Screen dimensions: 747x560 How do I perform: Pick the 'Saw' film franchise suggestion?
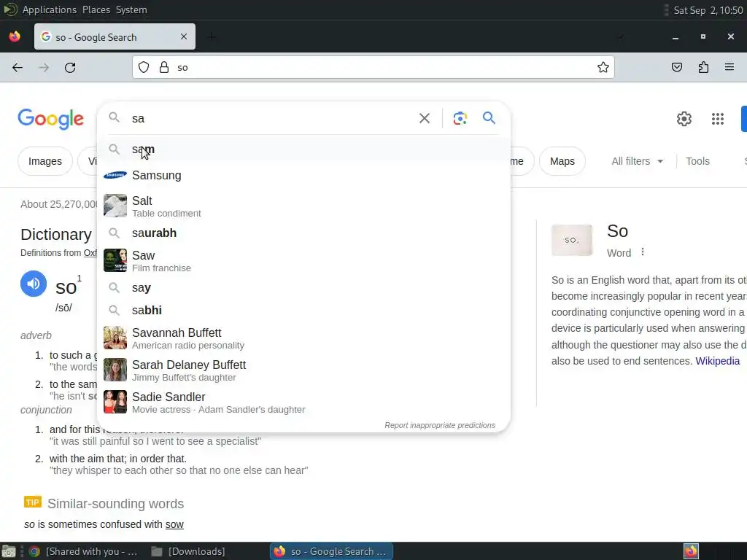[x=303, y=261]
